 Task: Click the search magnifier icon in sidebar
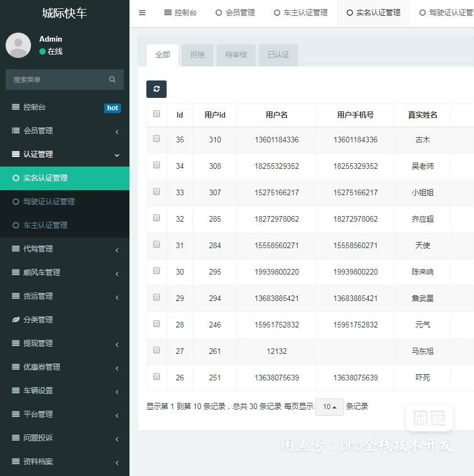113,79
